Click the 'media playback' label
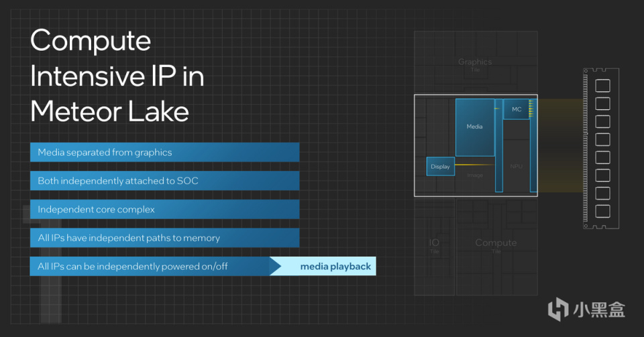Screen dimensions: 644x337 pyautogui.click(x=335, y=267)
